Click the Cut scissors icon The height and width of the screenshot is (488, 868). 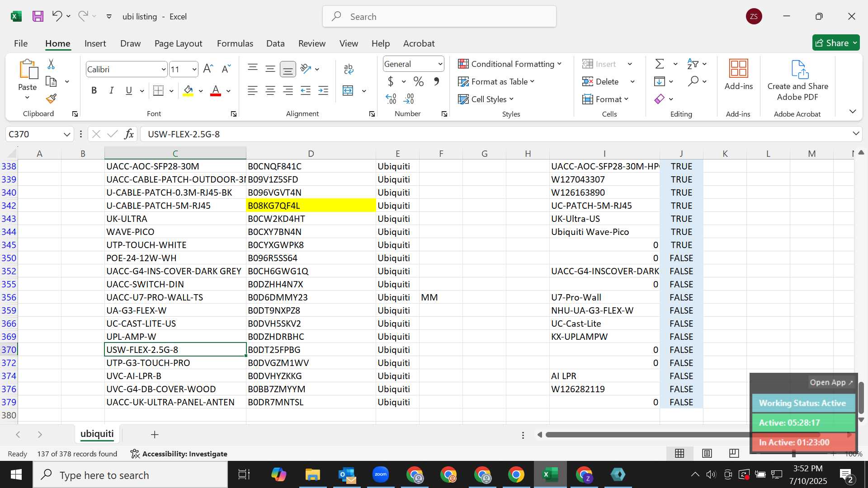pos(51,64)
